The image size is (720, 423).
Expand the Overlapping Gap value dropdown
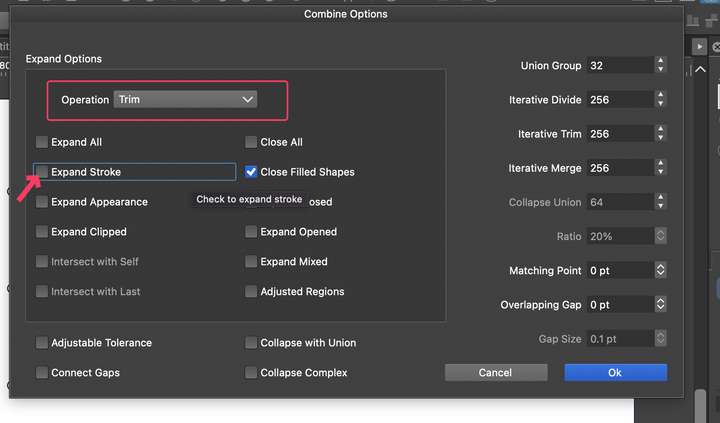(660, 305)
